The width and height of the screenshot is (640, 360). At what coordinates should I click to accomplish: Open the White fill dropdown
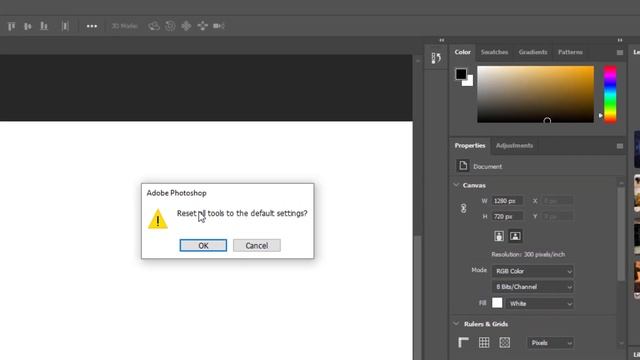point(540,304)
